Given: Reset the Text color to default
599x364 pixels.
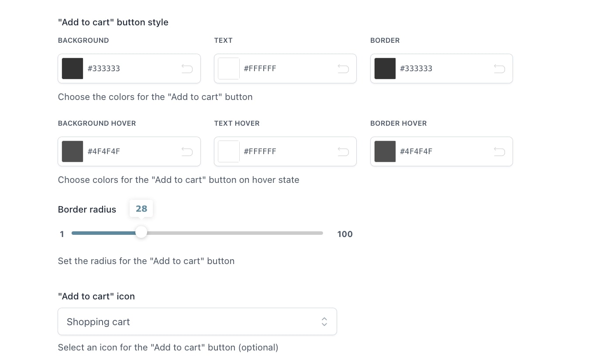Looking at the screenshot, I should (x=343, y=69).
